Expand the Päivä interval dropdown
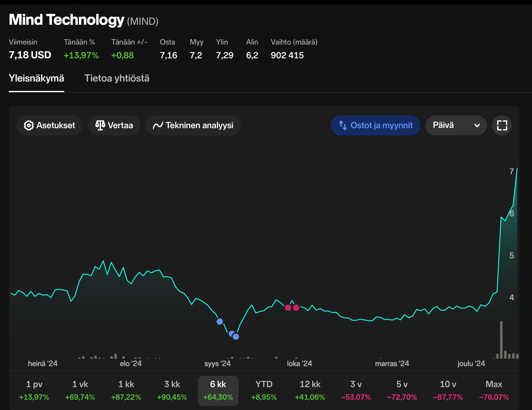Screen dimensions: 532x410 coord(456,125)
